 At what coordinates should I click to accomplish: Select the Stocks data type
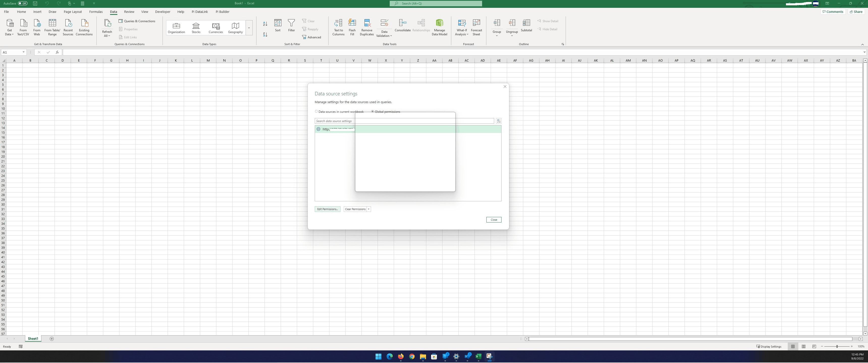click(x=196, y=27)
